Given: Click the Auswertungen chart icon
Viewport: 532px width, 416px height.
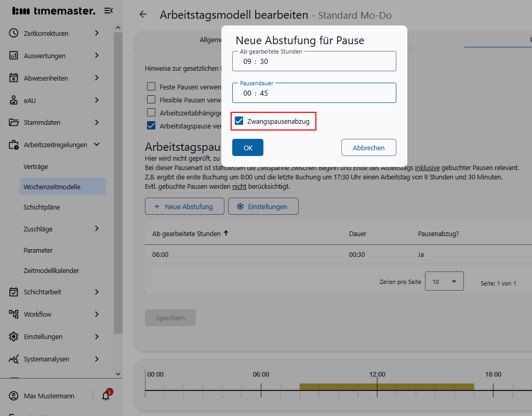Looking at the screenshot, I should pyautogui.click(x=14, y=56).
